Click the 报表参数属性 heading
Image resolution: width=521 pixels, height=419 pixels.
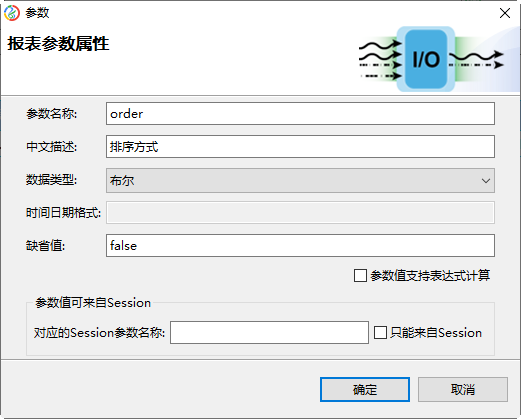[58, 43]
